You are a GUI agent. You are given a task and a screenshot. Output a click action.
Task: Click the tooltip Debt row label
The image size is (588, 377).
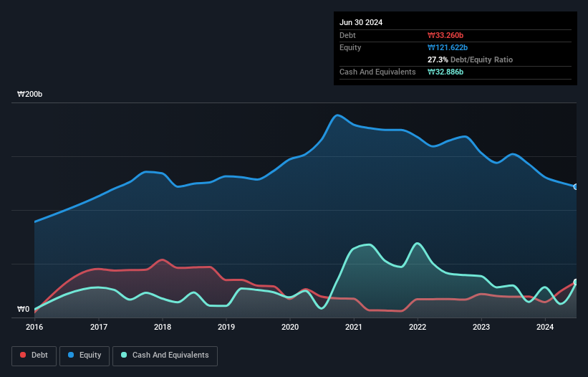(347, 35)
